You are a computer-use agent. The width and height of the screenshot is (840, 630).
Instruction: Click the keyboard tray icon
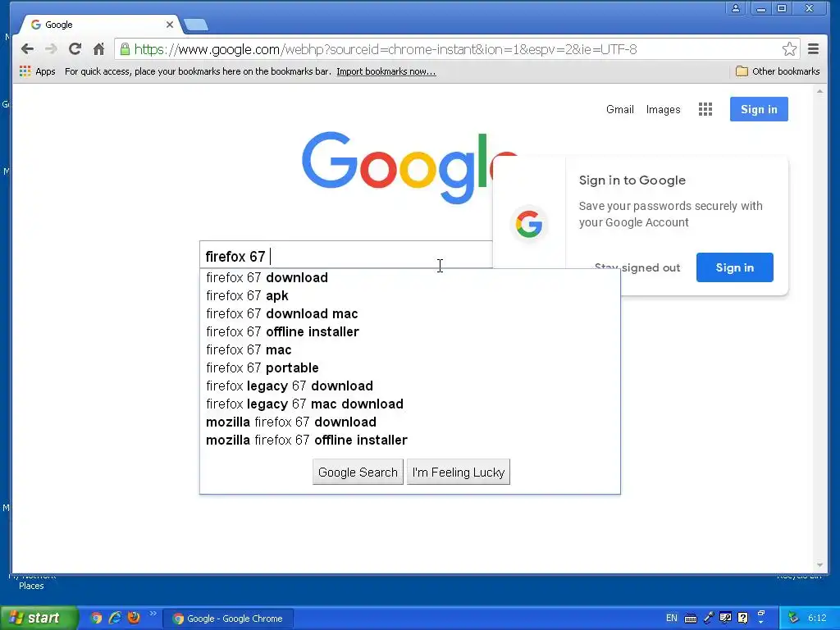click(691, 619)
